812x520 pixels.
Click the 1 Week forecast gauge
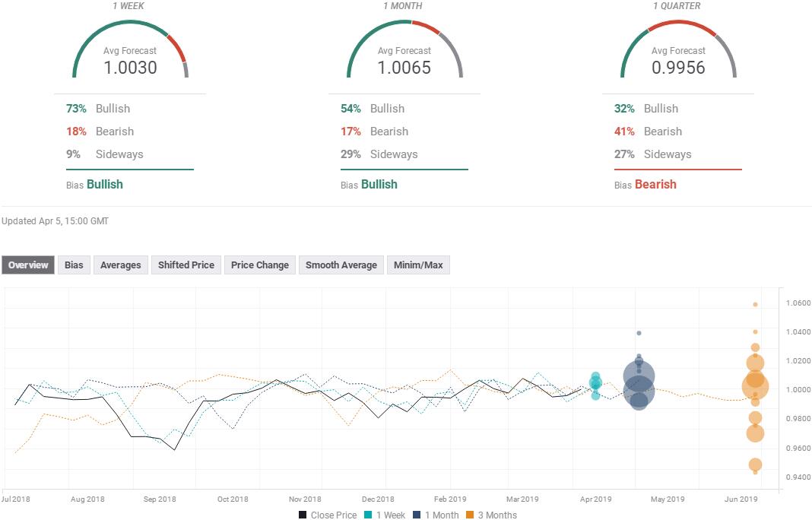click(130, 52)
